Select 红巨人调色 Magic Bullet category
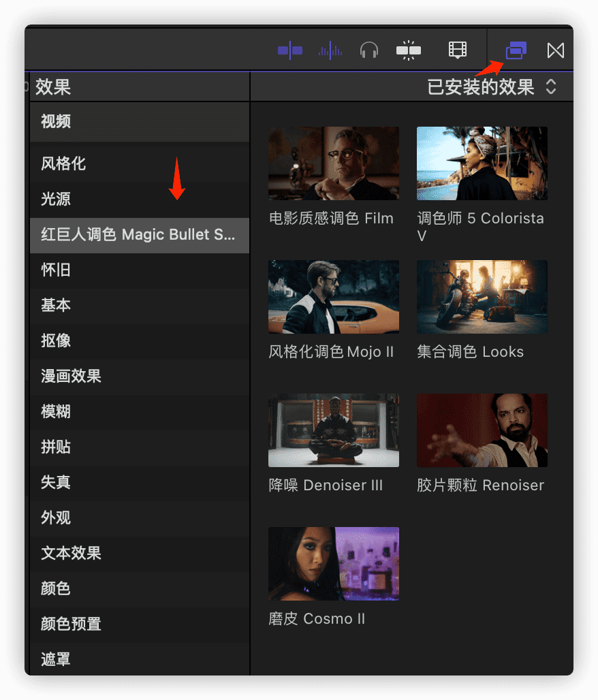598x700 pixels. tap(140, 236)
